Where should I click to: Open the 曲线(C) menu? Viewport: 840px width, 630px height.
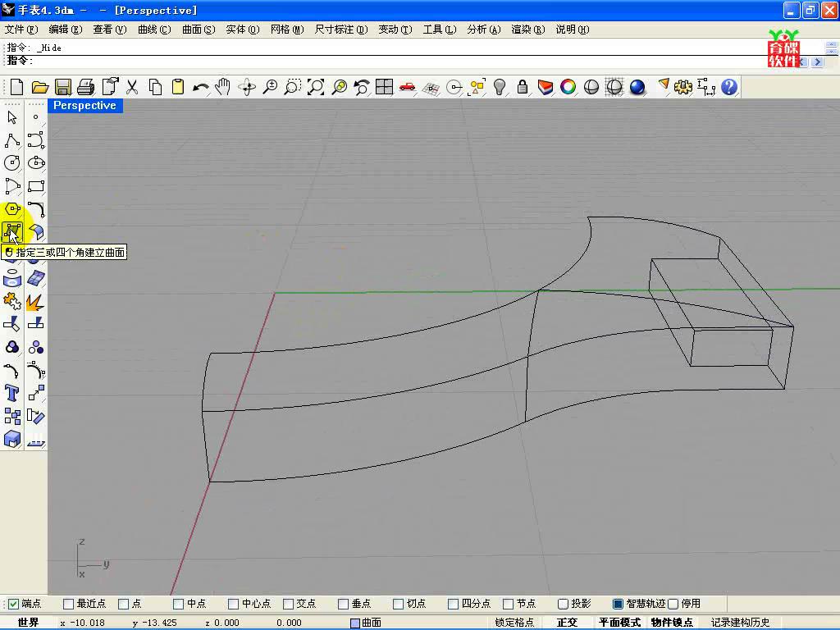154,30
